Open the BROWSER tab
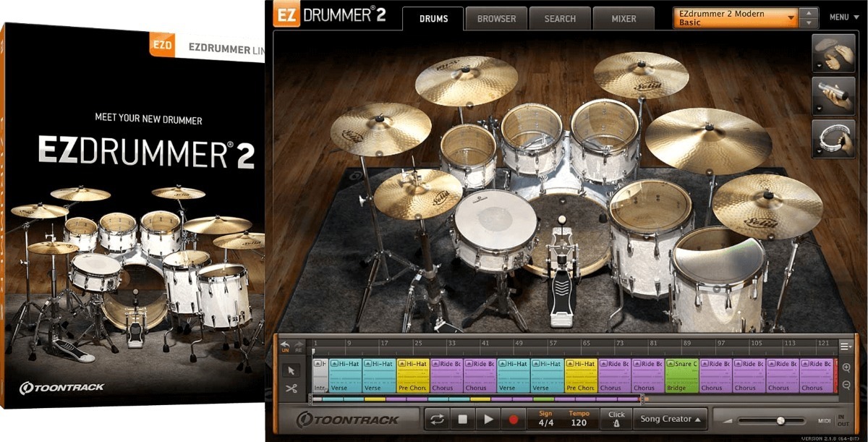The image size is (868, 442). pos(496,19)
